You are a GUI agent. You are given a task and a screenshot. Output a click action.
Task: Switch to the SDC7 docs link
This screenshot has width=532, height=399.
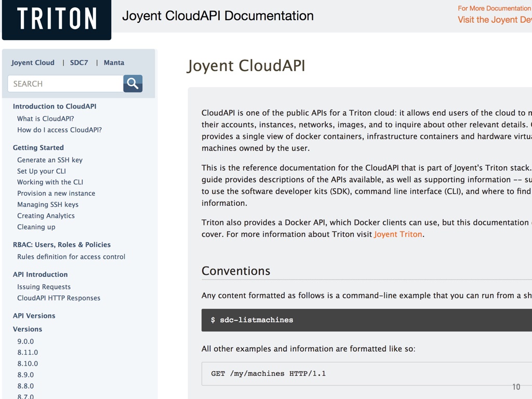click(x=79, y=62)
